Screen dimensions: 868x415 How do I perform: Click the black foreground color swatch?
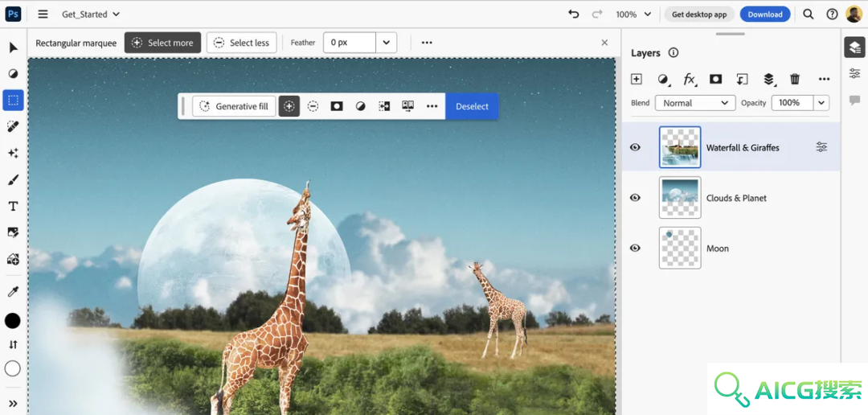13,320
